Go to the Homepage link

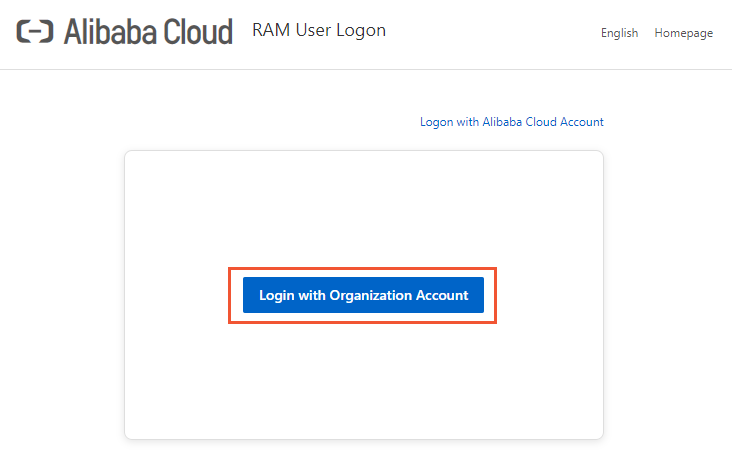coord(683,33)
